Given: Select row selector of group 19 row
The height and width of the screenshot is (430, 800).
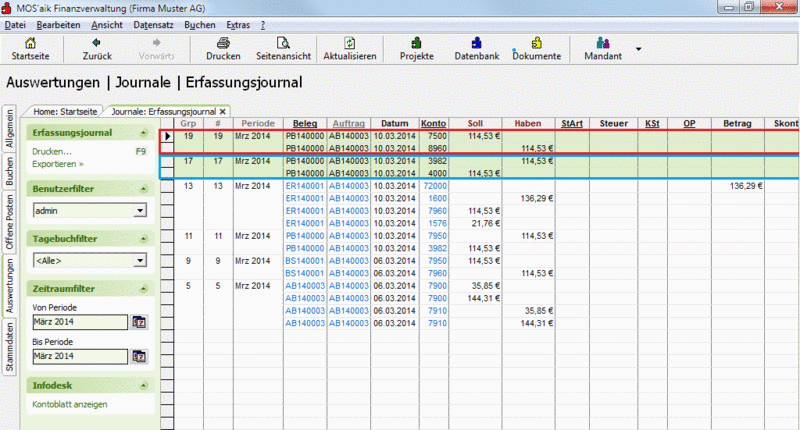Looking at the screenshot, I should pyautogui.click(x=167, y=136).
